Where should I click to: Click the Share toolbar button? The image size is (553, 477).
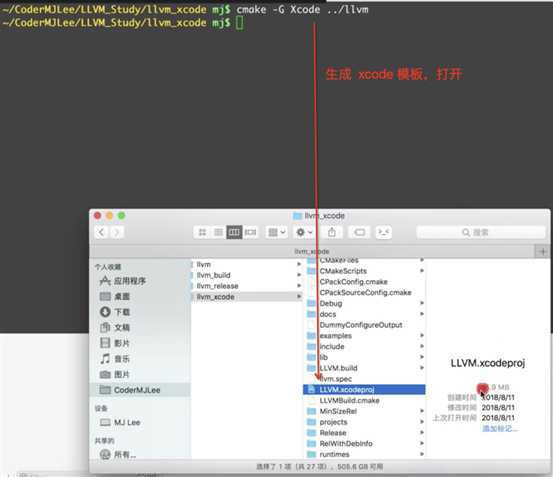pos(332,232)
